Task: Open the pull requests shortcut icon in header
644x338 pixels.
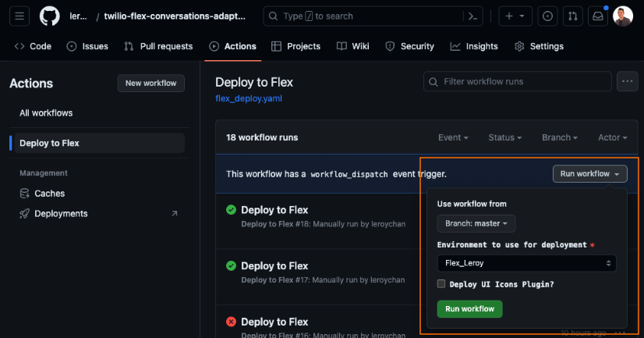Action: [572, 16]
